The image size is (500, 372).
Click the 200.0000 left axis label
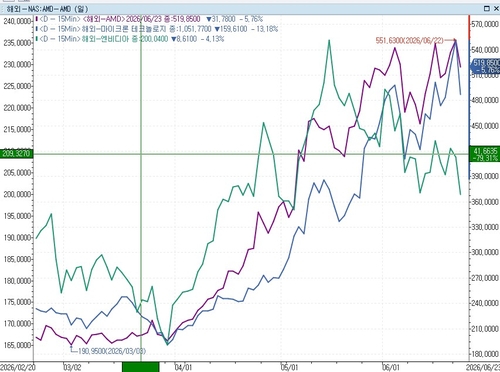click(17, 194)
